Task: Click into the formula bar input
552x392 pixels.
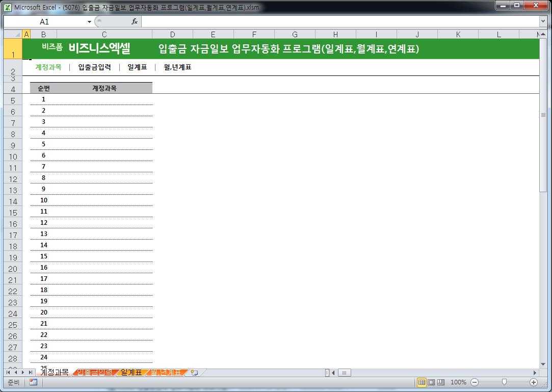Action: coord(340,22)
